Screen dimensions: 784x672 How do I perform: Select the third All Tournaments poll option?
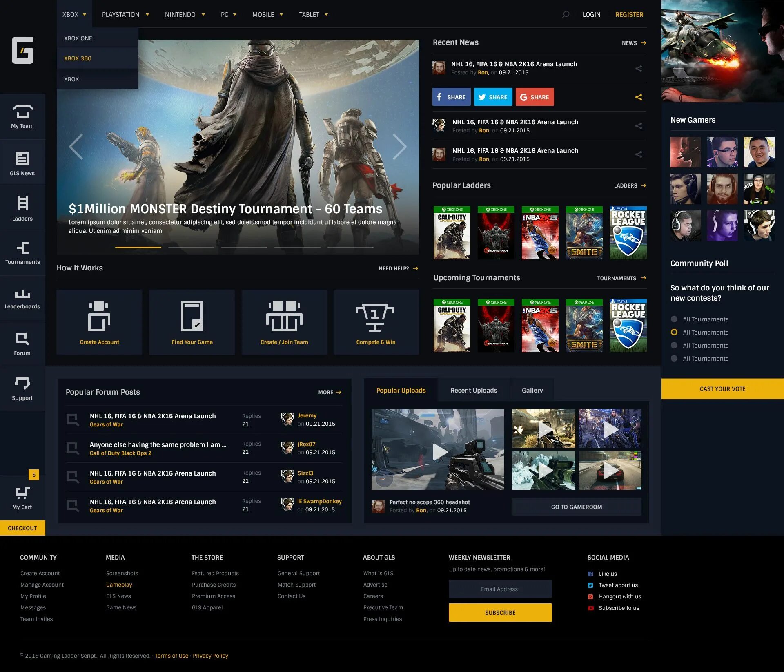(x=674, y=346)
